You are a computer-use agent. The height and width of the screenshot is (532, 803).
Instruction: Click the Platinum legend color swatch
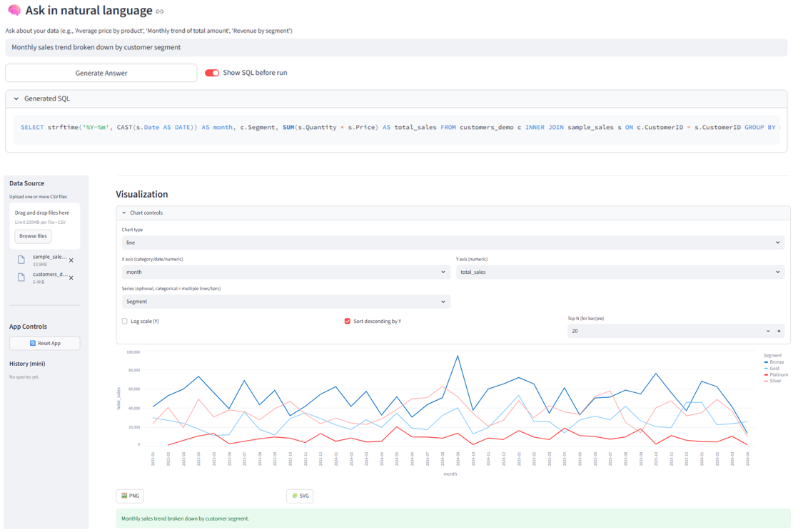pos(766,375)
